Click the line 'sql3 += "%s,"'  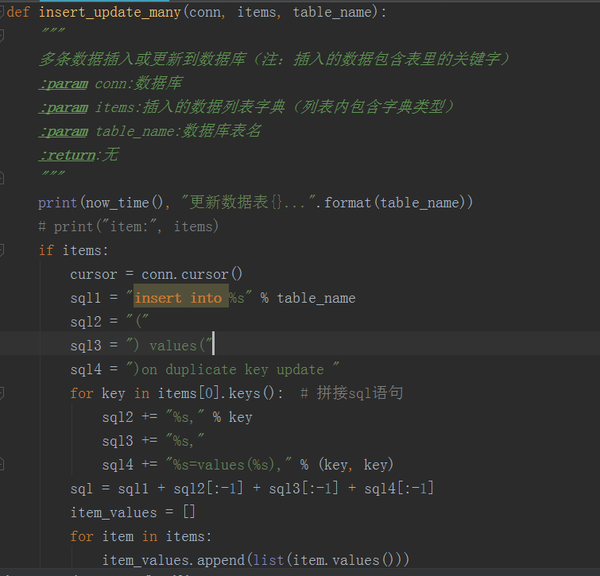153,441
